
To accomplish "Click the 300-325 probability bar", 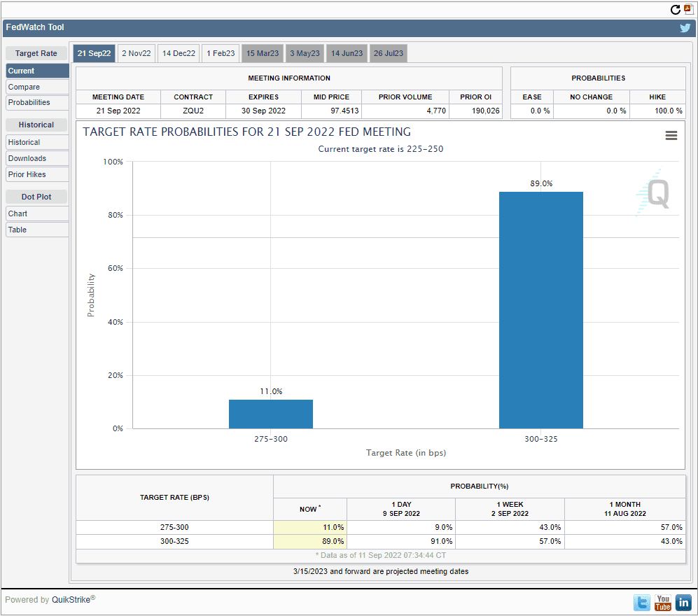I will click(540, 309).
